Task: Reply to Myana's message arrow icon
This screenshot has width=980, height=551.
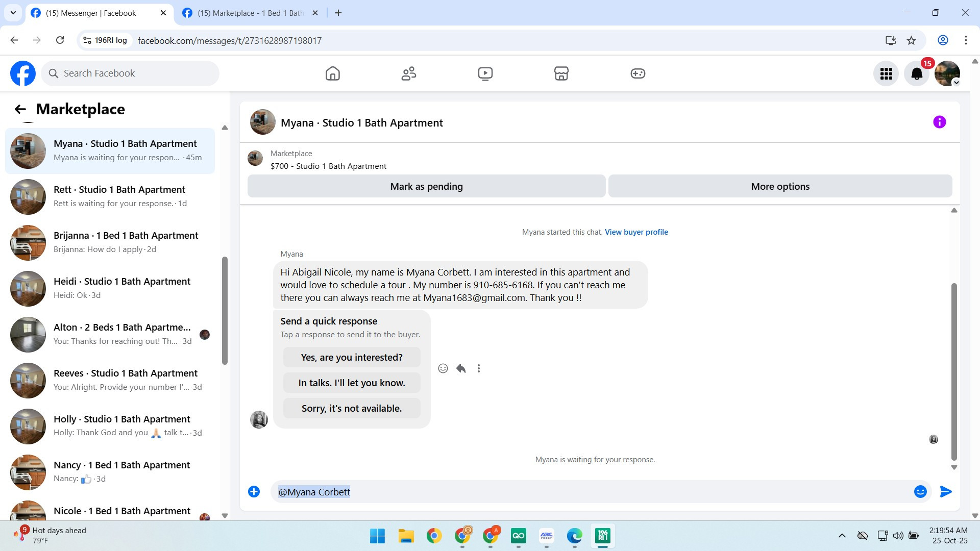Action: [x=461, y=368]
